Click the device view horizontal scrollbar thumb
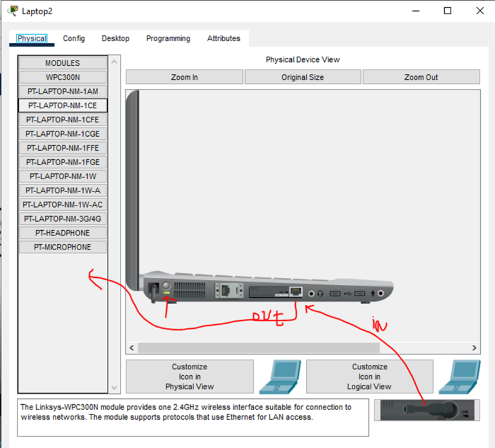The image size is (495, 448). click(x=259, y=348)
